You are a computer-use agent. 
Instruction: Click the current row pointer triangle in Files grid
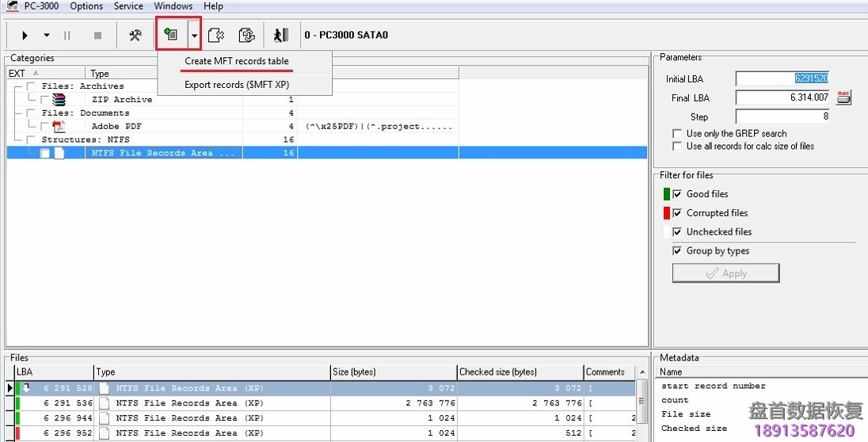coord(10,388)
